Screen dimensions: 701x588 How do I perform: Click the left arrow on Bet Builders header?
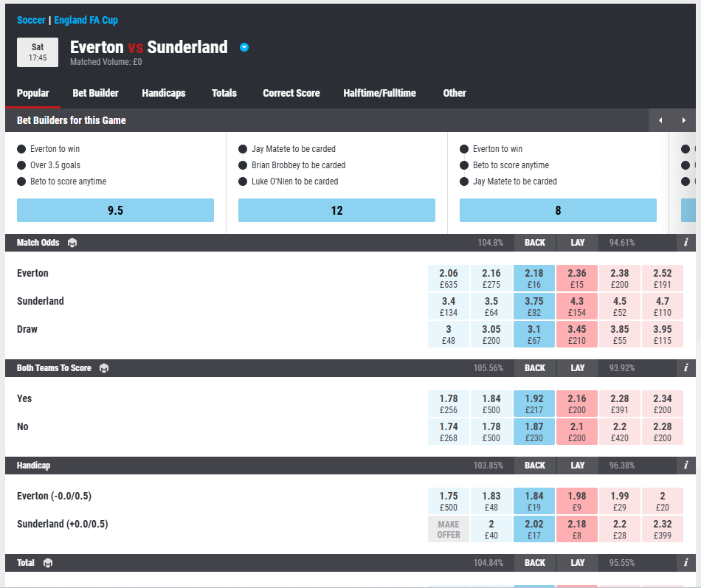point(660,120)
